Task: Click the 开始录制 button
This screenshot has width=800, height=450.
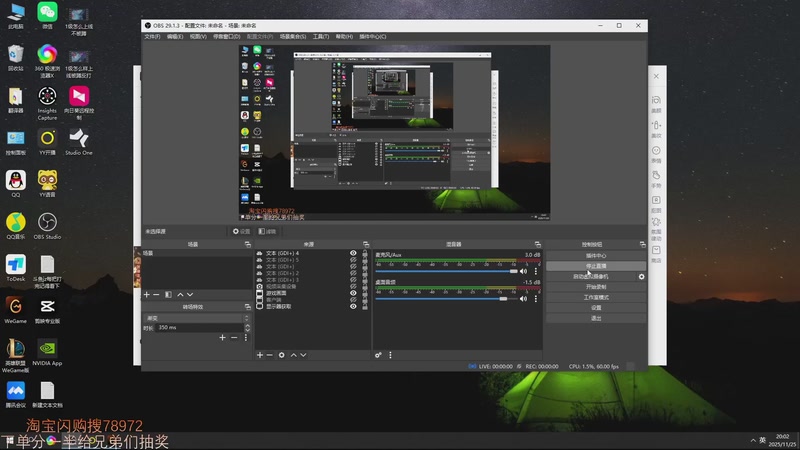Action: click(596, 287)
